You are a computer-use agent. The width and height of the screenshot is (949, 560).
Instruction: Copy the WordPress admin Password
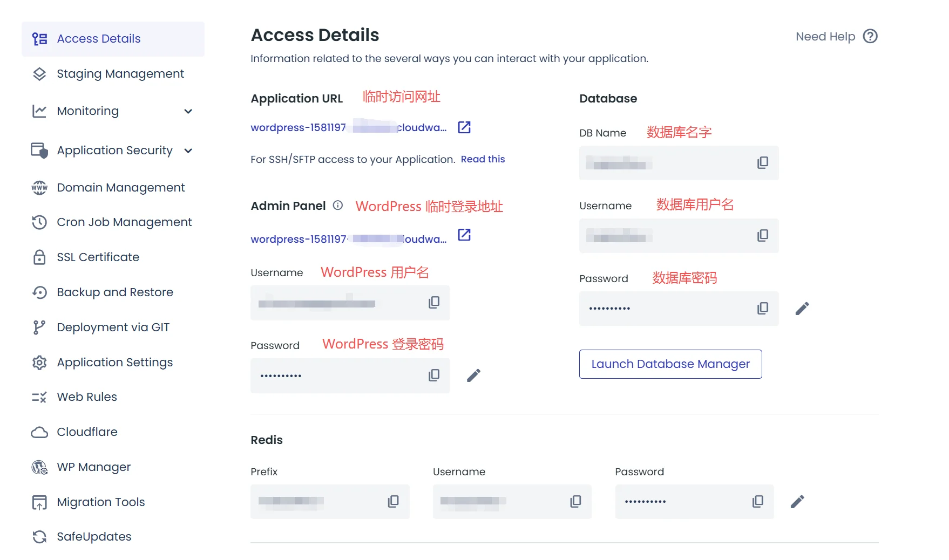(x=433, y=375)
